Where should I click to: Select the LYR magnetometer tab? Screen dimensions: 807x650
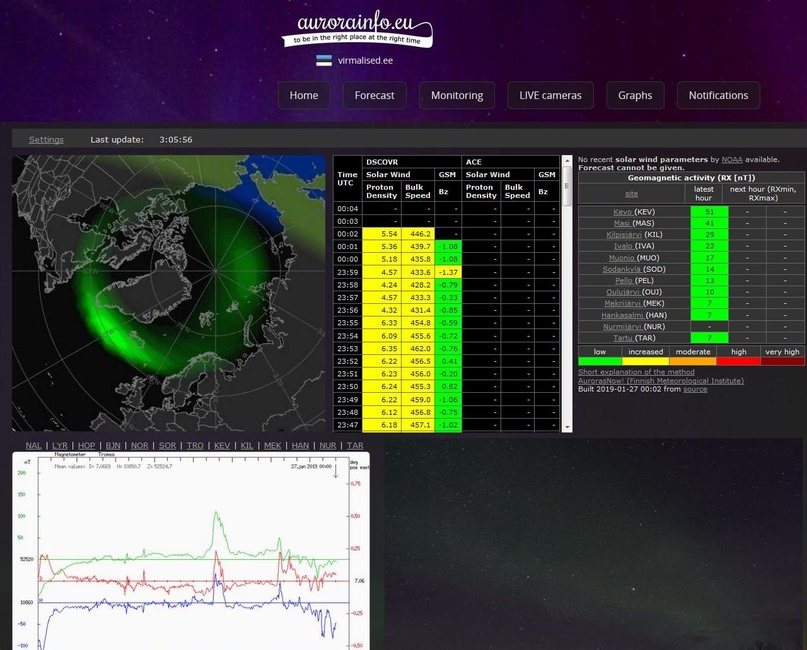point(60,446)
